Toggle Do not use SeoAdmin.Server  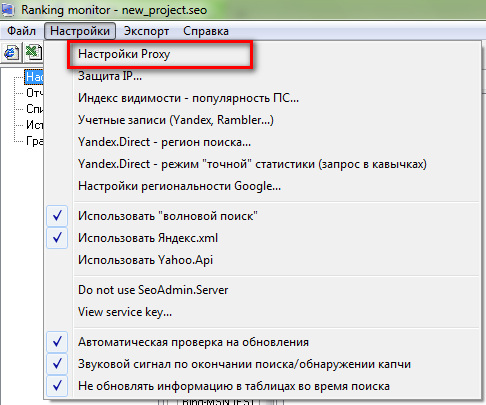click(263, 290)
